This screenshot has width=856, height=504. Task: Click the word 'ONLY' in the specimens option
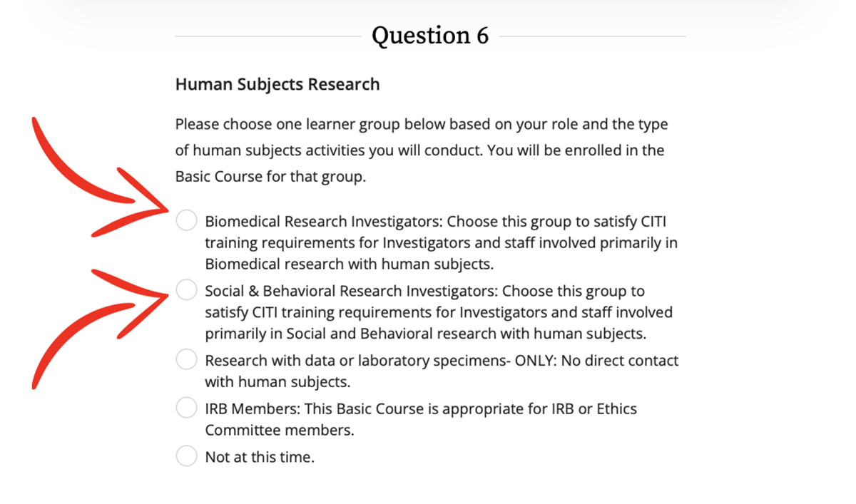point(535,361)
